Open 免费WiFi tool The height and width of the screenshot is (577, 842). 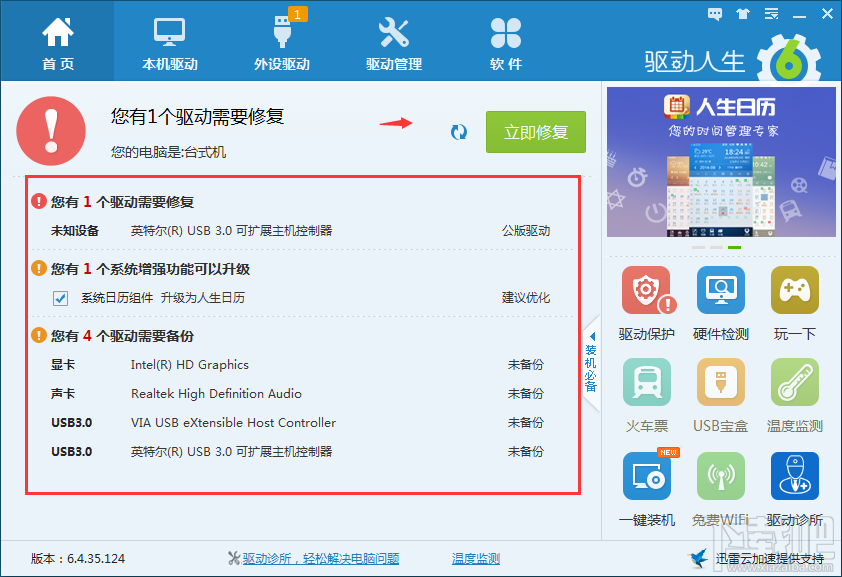pos(721,490)
